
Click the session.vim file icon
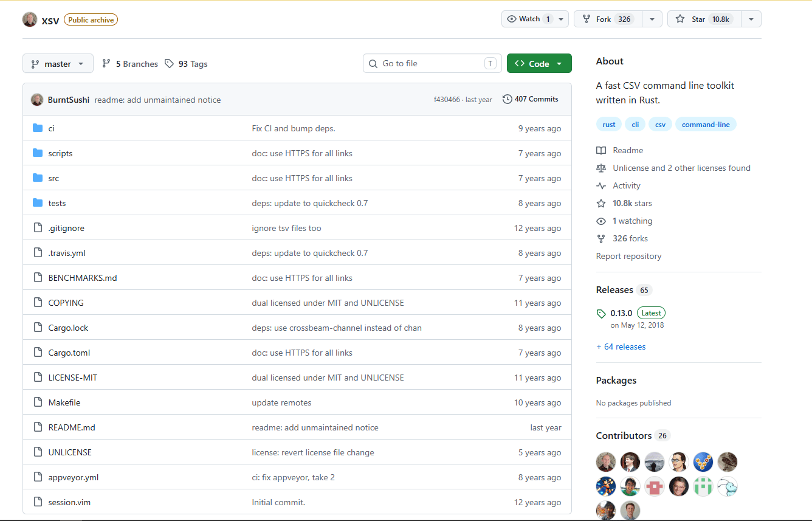pos(38,502)
